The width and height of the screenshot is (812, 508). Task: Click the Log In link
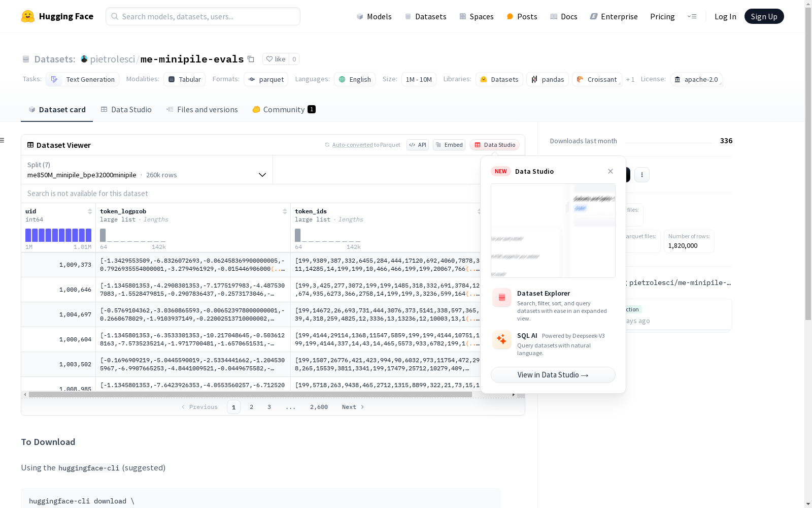[x=725, y=16]
